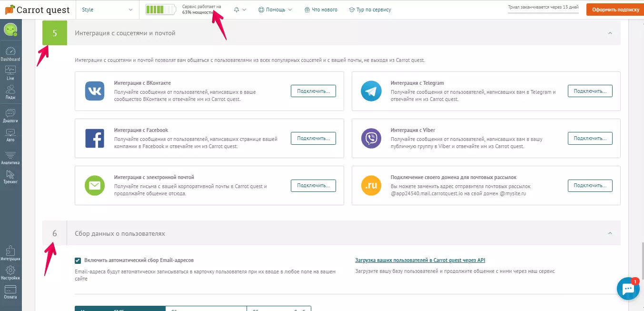Click the ВКонтакте logo icon
The width and height of the screenshot is (644, 311).
95,91
